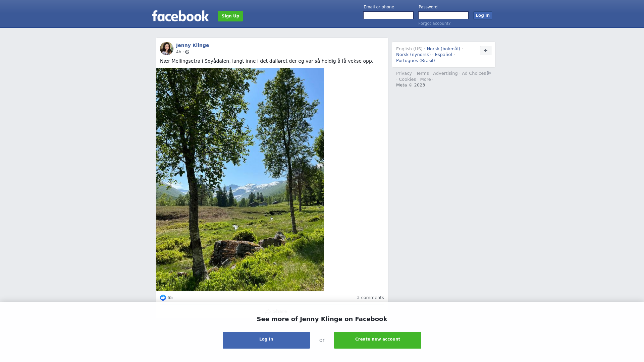This screenshot has height=362, width=644.
Task: Click the blue like reaction icon
Action: [163, 298]
